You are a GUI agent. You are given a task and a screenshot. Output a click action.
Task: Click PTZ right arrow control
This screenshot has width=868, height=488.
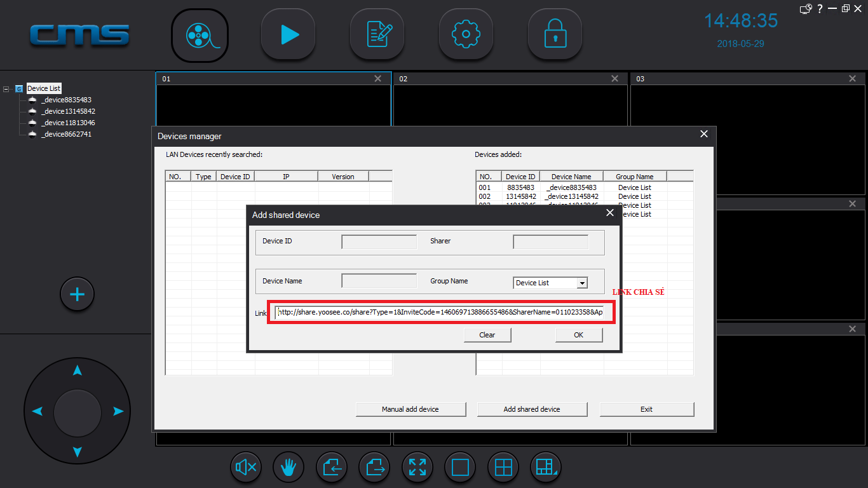coord(118,412)
